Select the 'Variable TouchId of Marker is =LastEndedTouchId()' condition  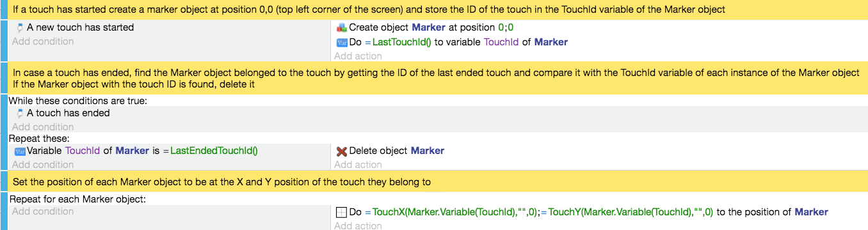pos(136,151)
